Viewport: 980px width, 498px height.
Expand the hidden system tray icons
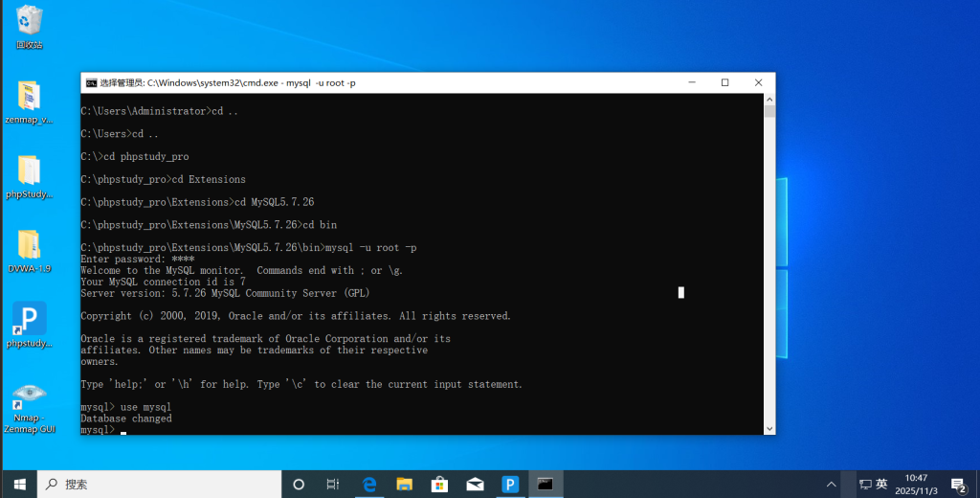coord(831,484)
